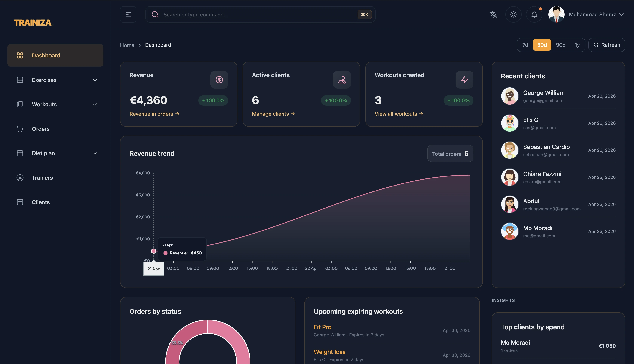This screenshot has width=634, height=364.
Task: Click the Clients list icon
Action: click(x=20, y=202)
